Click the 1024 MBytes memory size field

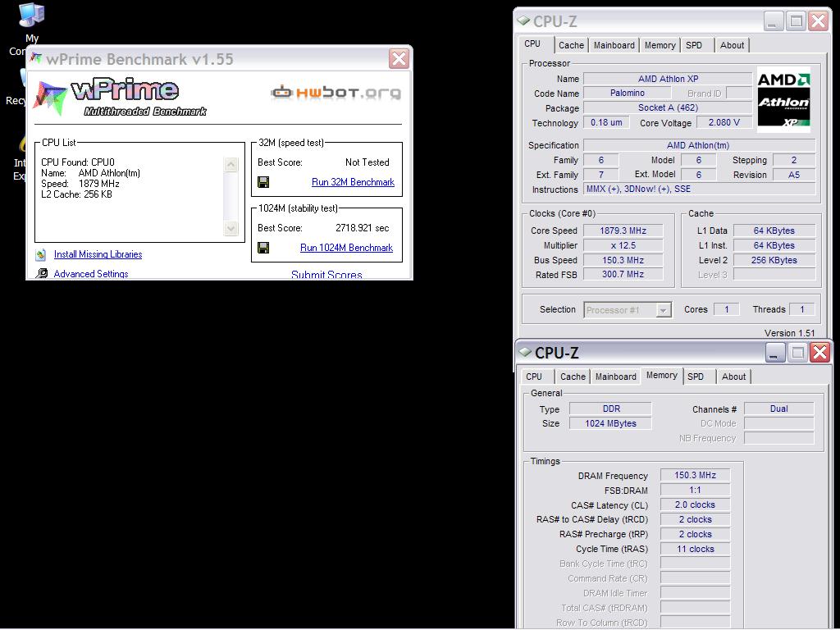pyautogui.click(x=610, y=423)
